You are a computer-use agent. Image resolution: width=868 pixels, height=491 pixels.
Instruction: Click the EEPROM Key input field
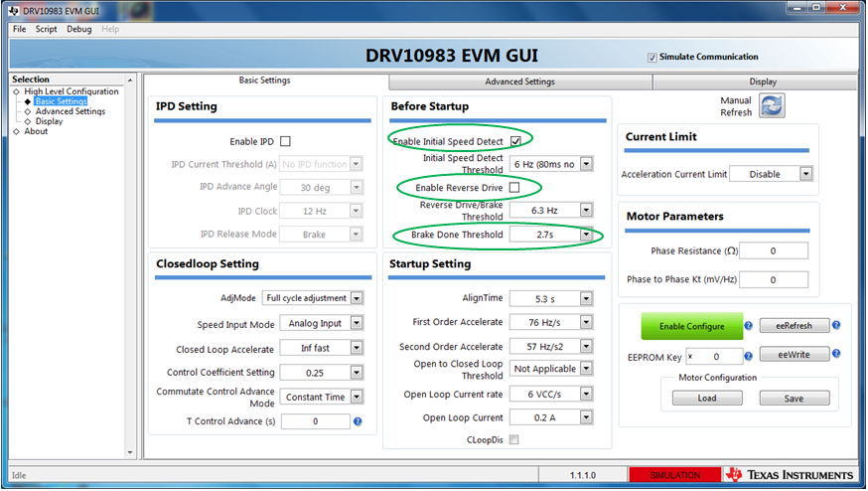(714, 357)
